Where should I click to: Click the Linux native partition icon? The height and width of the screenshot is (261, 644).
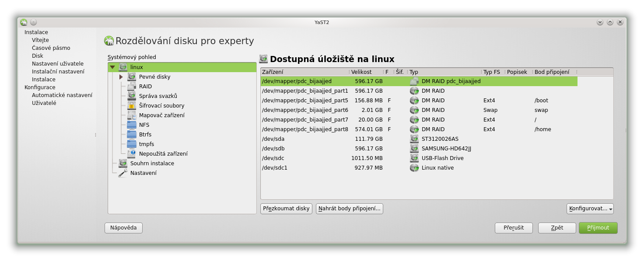[414, 167]
